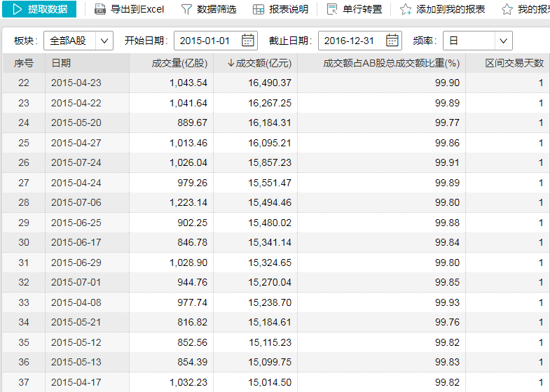
Task: Expand the 频率 dropdown arrow
Action: [x=503, y=41]
